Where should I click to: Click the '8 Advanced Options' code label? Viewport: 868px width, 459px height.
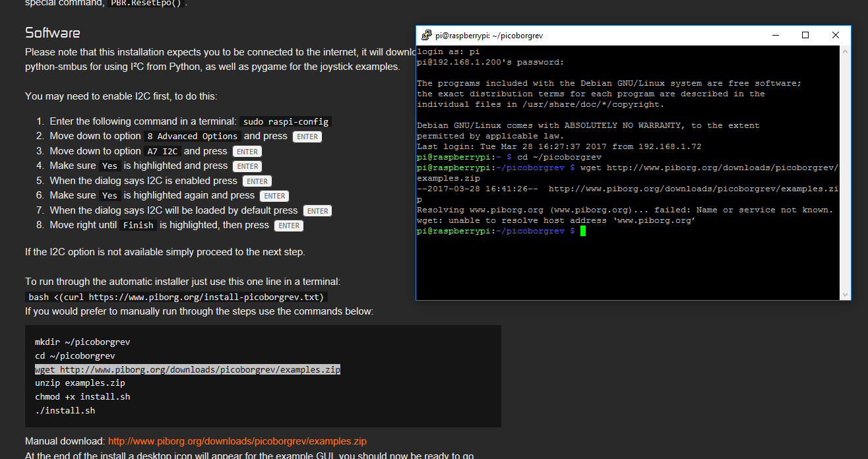coord(192,137)
